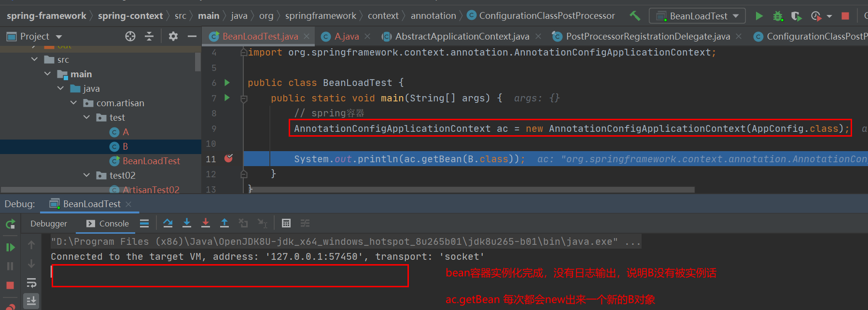Run with profiler via the clock icon
The height and width of the screenshot is (310, 868).
pyautogui.click(x=816, y=16)
